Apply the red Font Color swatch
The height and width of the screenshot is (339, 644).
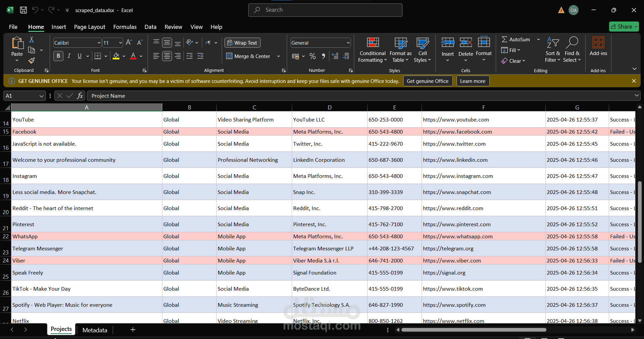(x=133, y=56)
